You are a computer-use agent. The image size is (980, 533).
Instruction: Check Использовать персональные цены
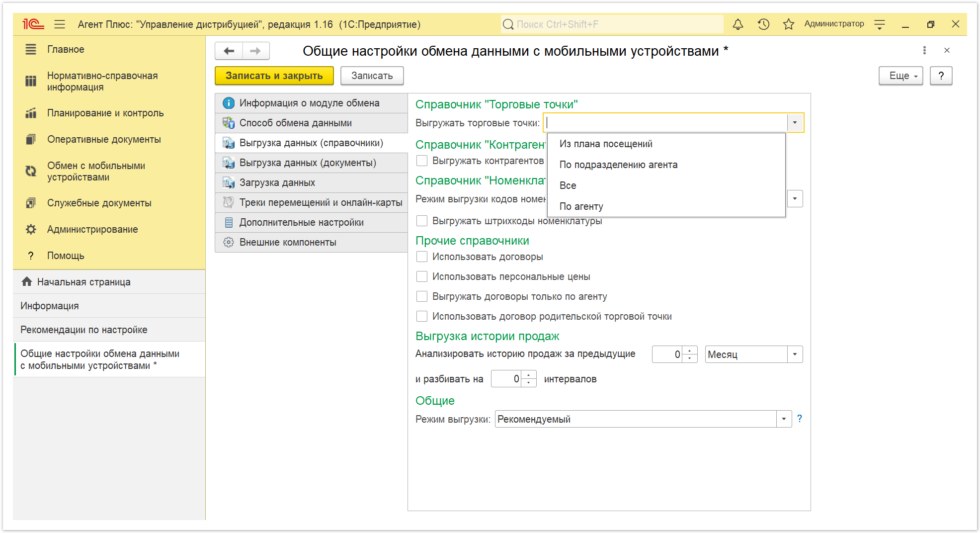pyautogui.click(x=422, y=276)
